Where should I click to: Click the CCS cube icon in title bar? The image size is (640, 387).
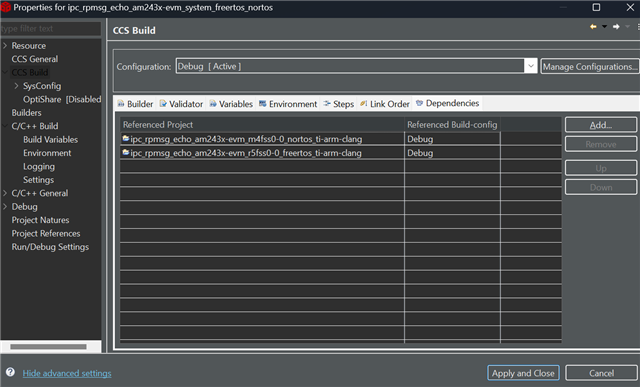6,7
